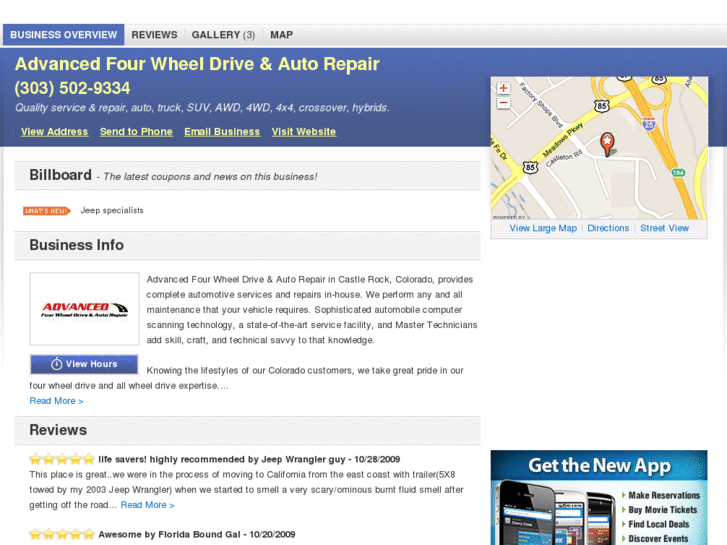Click the red star location marker on map
727x545 pixels.
point(607,144)
